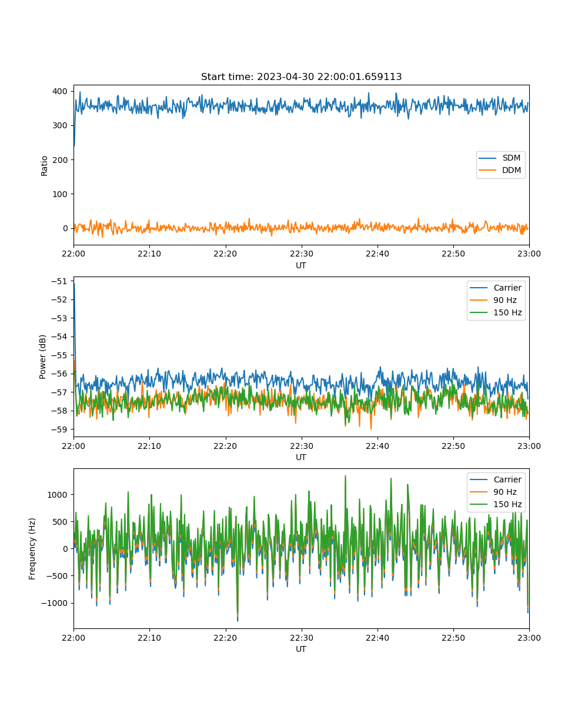Screen dimensions: 588x706
Task: Click Carrier label in Frequency plot legend
Action: coord(507,479)
